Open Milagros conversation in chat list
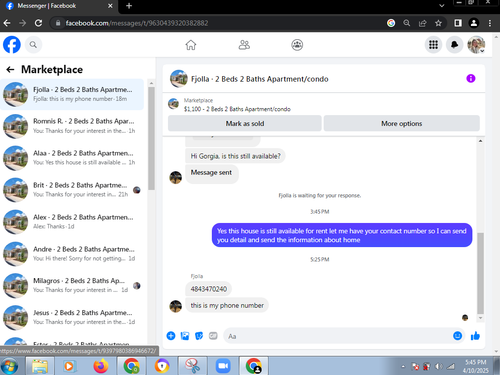Screen dimensions: 500x375 pyautogui.click(x=72, y=286)
